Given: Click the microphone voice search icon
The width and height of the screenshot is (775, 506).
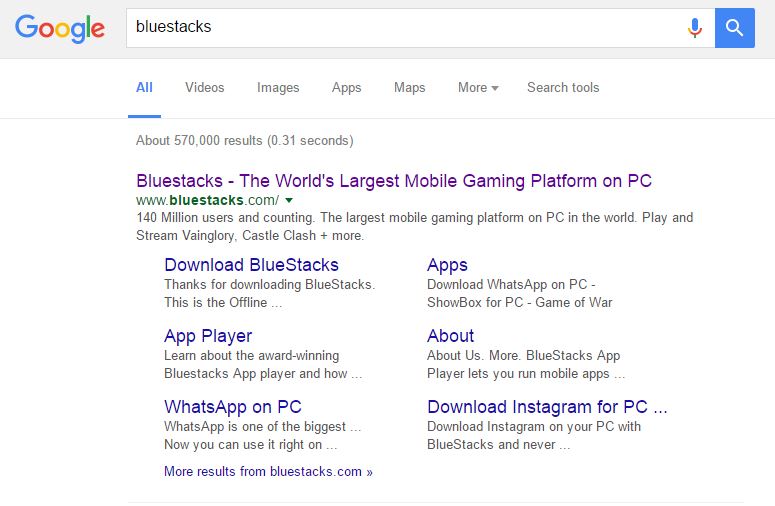Looking at the screenshot, I should click(695, 28).
